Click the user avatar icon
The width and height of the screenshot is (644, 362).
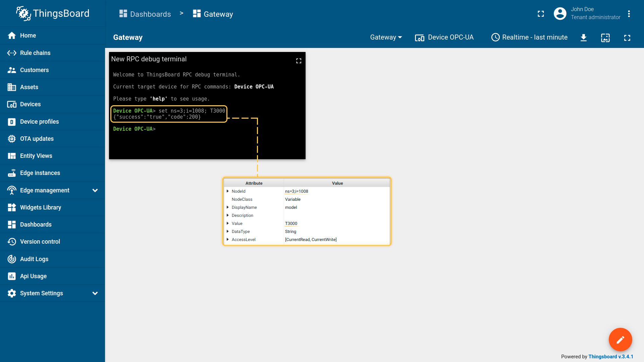coord(560,14)
